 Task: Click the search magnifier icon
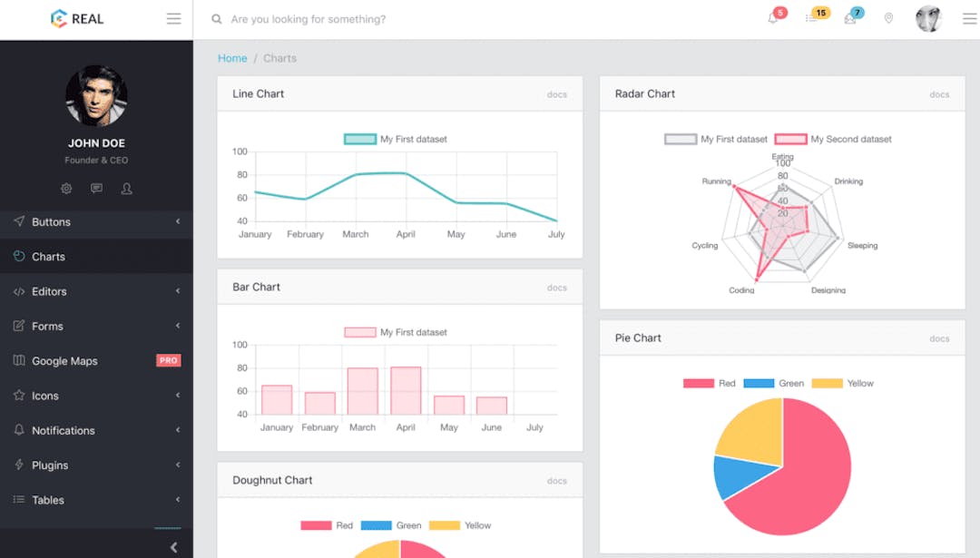pos(216,18)
